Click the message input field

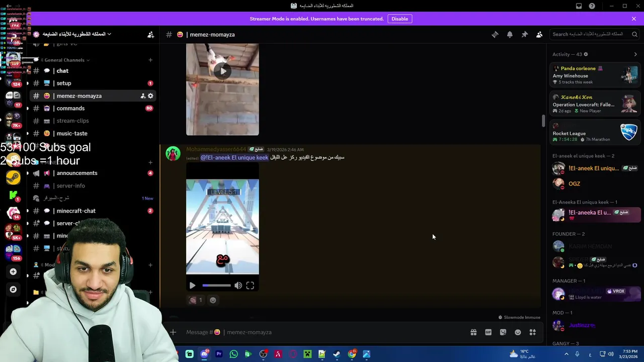tap(322, 332)
